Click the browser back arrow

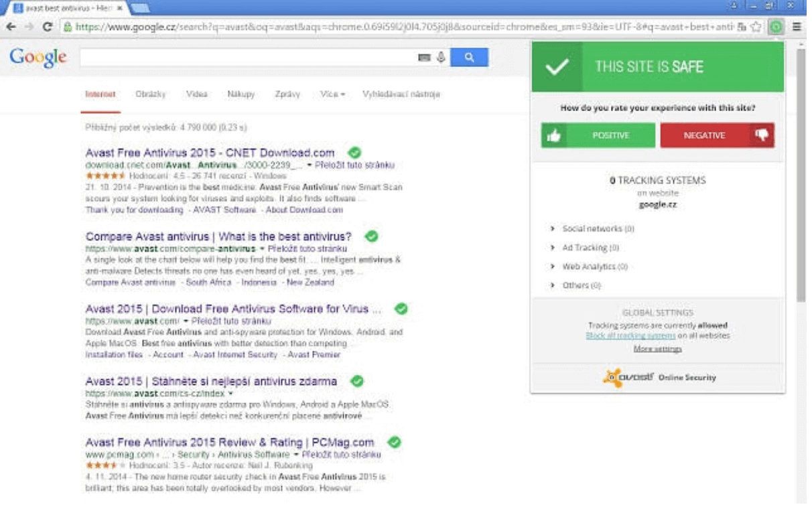pos(11,27)
